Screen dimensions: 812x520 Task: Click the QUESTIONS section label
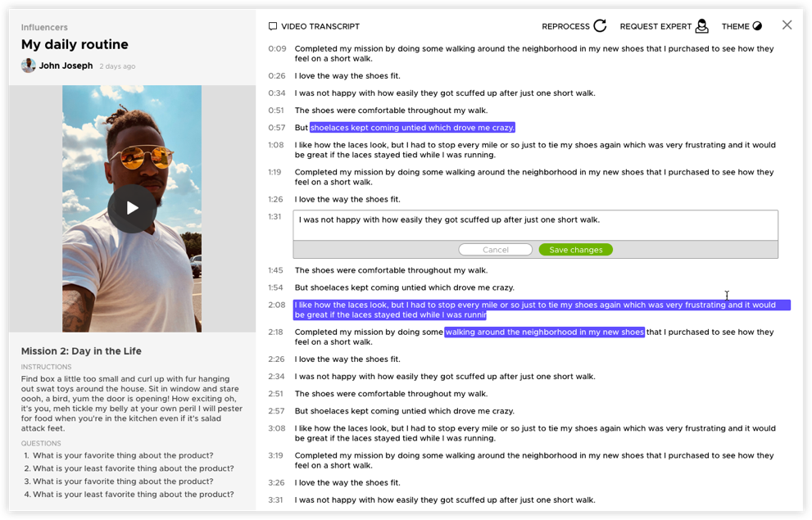(x=41, y=443)
